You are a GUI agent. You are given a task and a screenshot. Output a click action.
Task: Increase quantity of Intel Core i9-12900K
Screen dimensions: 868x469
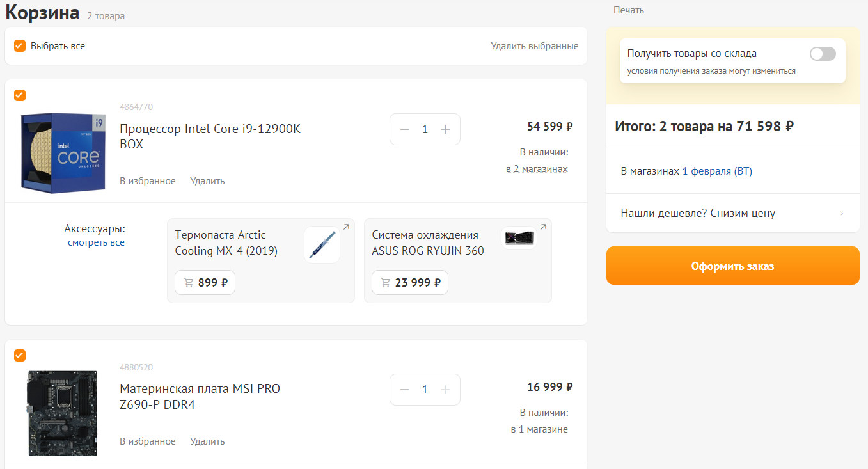click(x=446, y=129)
